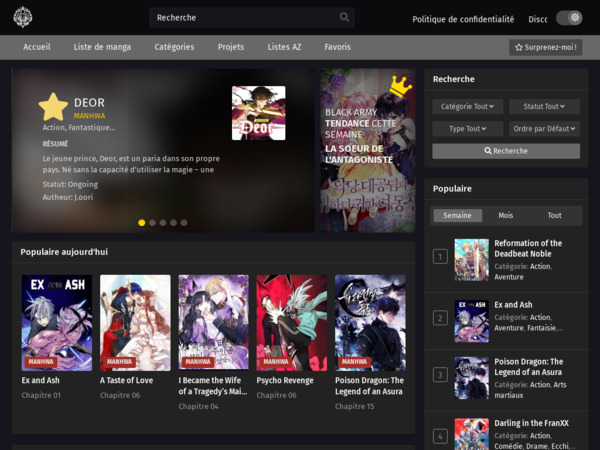Screen dimensions: 600x450
Task: Click the MANHWA badge on Psycho Revenge cover
Action: (x=276, y=362)
